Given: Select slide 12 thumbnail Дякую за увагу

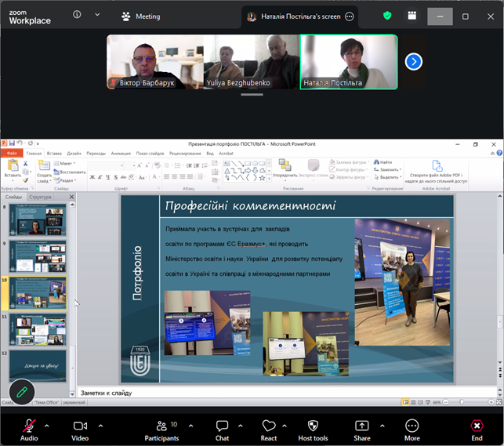Looking at the screenshot, I should [38, 366].
